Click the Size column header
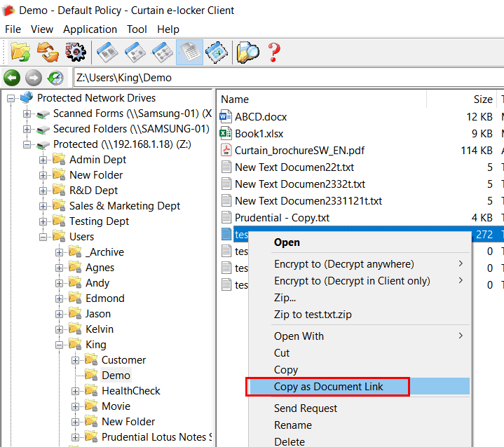 [482, 99]
